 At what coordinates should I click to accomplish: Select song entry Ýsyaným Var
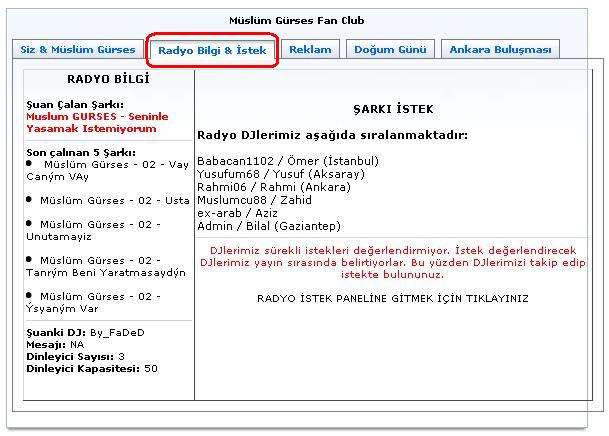click(93, 302)
